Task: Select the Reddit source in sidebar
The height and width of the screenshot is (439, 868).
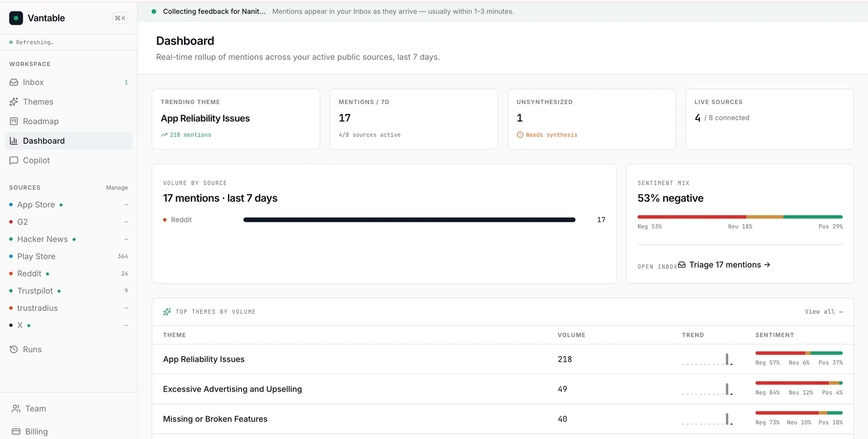Action: [68, 274]
